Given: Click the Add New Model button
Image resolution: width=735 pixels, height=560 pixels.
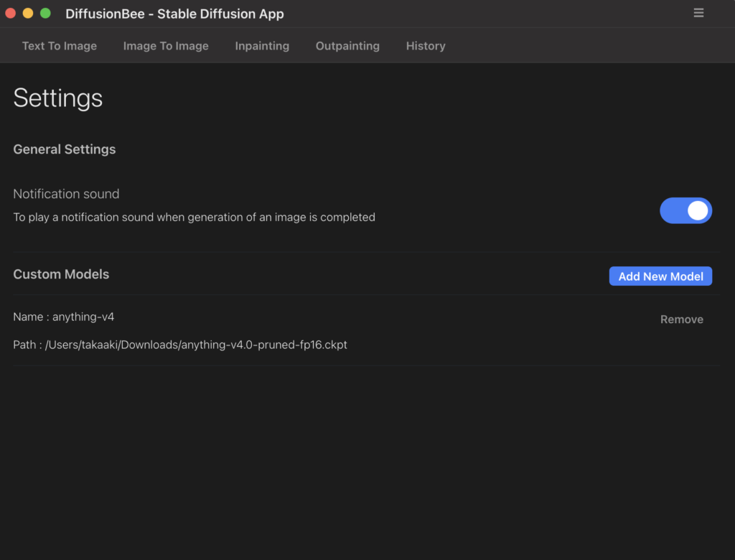Looking at the screenshot, I should pyautogui.click(x=660, y=276).
